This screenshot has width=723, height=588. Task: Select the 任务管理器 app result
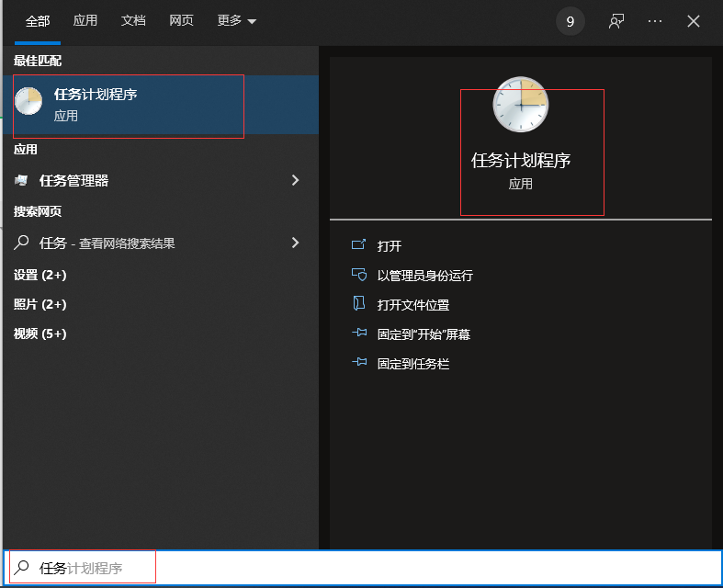161,180
